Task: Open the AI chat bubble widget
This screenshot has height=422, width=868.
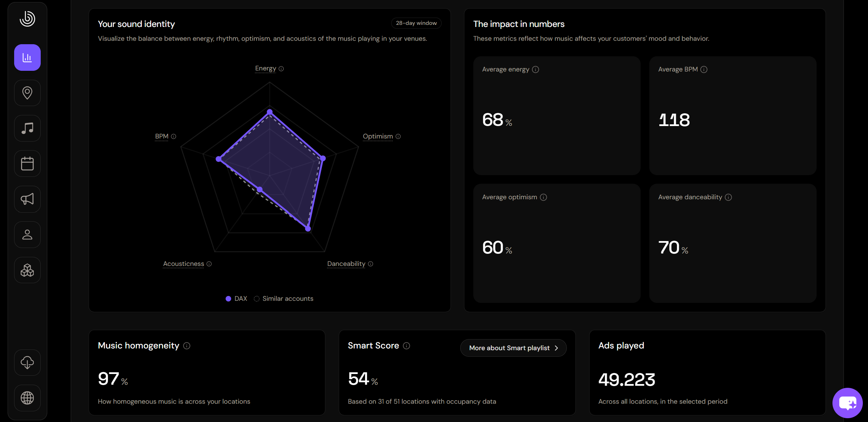Action: (x=847, y=403)
